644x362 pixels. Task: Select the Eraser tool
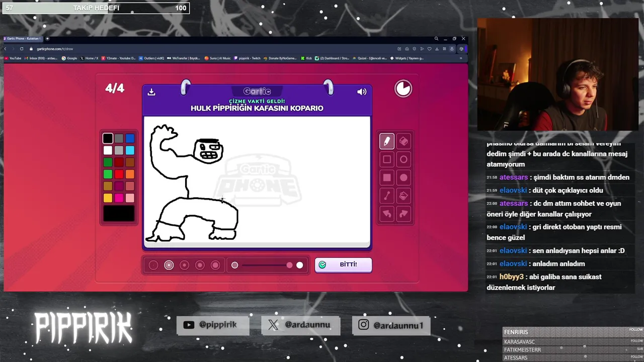(404, 141)
